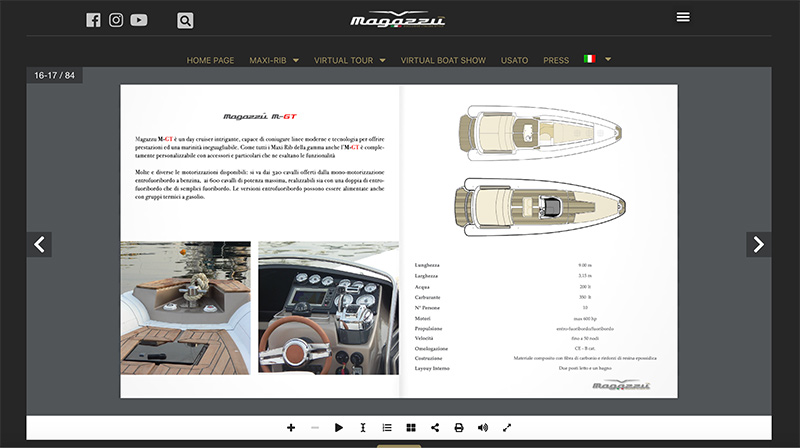Start flipbook autoplay
800x448 pixels.
pyautogui.click(x=339, y=428)
